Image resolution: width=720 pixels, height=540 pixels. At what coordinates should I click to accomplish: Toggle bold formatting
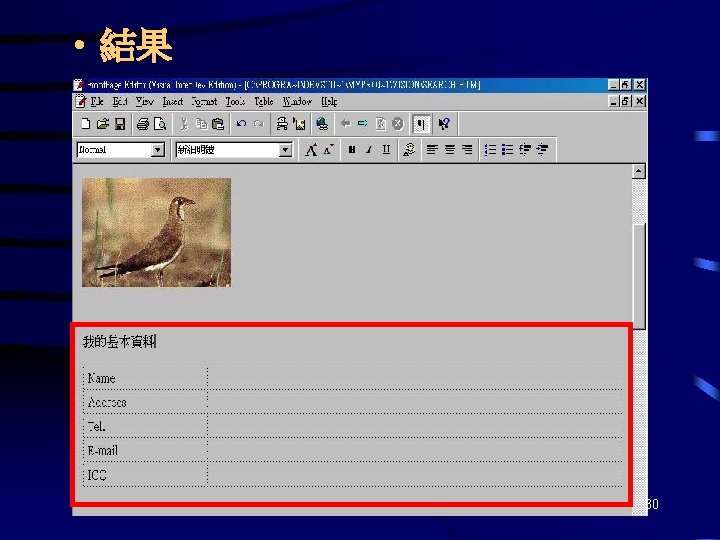click(352, 150)
